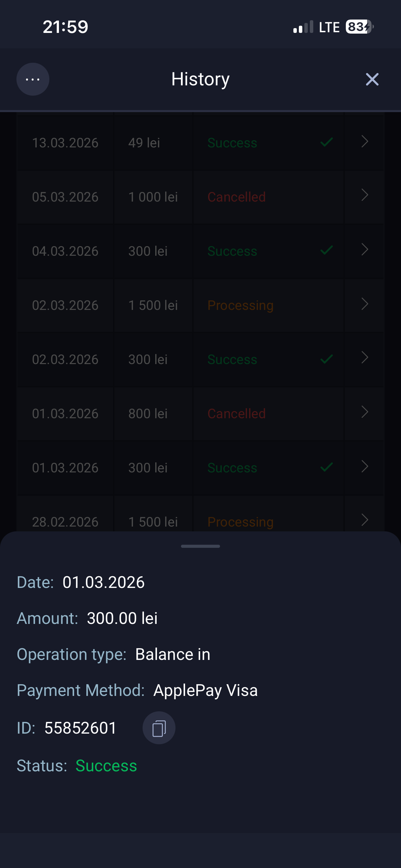Click chevron on 02.03.2026 300 lei row

pos(365,358)
